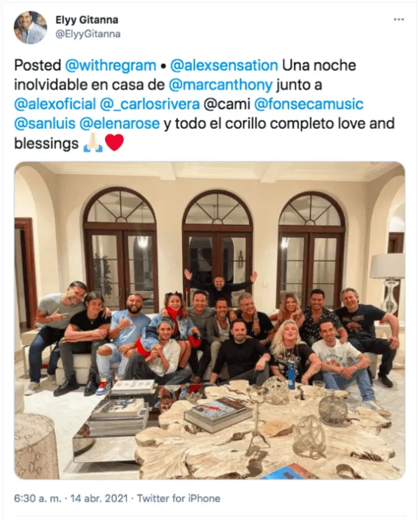Viewport: 420px width, 520px height.
Task: Enlarge the group photo in the tweet
Action: coord(209,320)
